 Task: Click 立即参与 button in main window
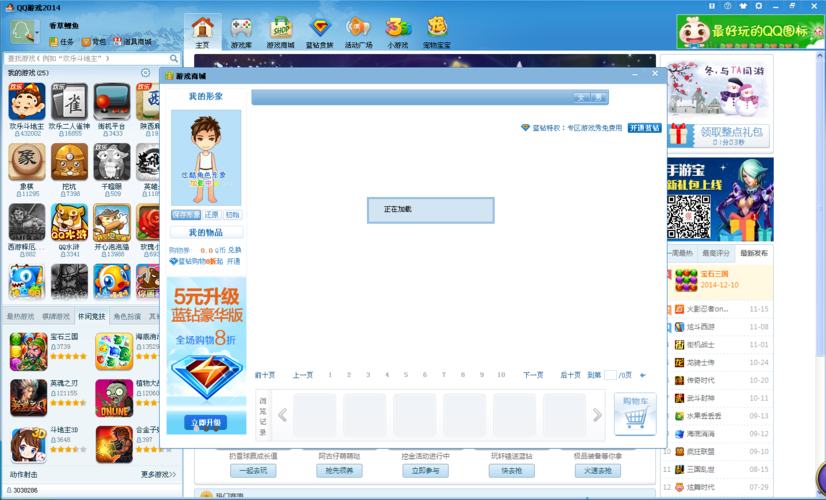(x=426, y=470)
